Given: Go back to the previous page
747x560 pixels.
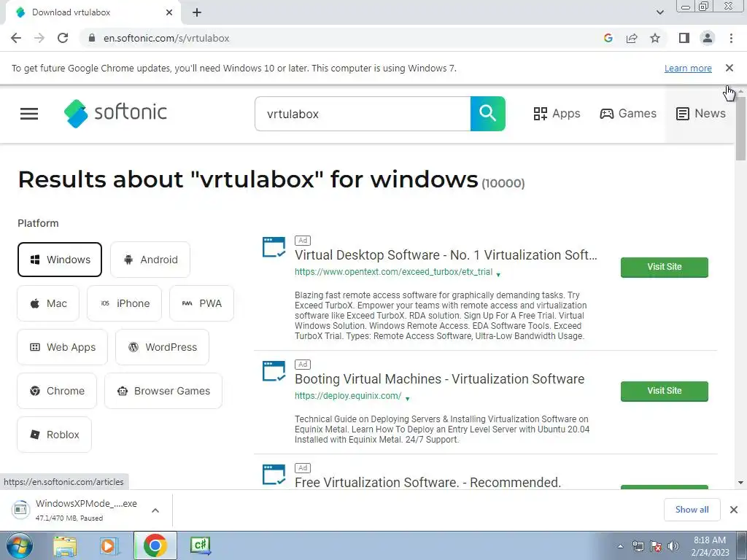Looking at the screenshot, I should pyautogui.click(x=16, y=38).
